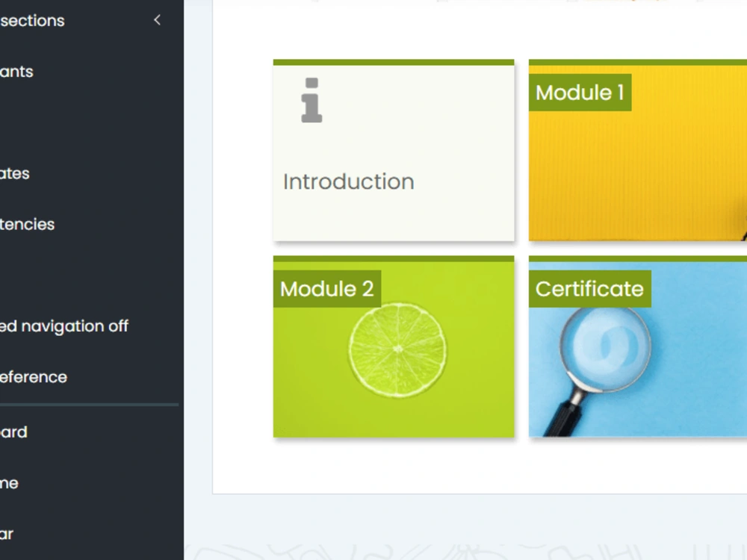This screenshot has height=560, width=747.
Task: Click the info icon on Introduction tile
Action: click(311, 101)
